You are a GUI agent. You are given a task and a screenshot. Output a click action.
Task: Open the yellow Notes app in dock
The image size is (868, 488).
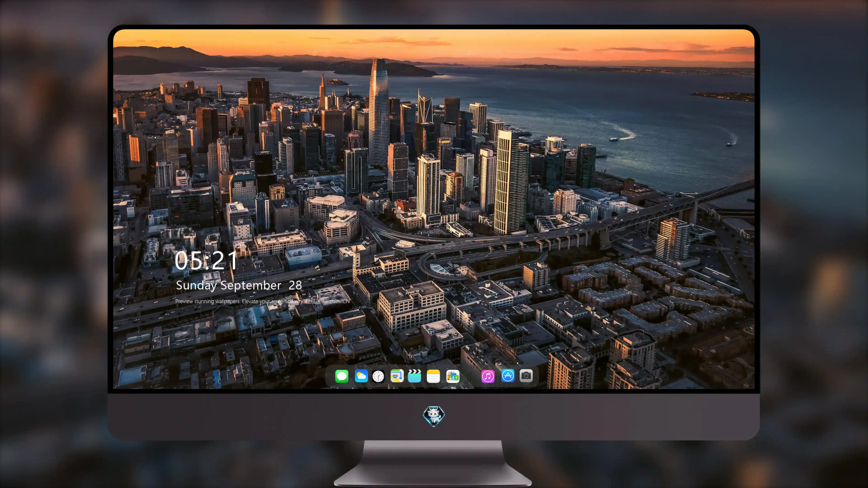pos(433,376)
